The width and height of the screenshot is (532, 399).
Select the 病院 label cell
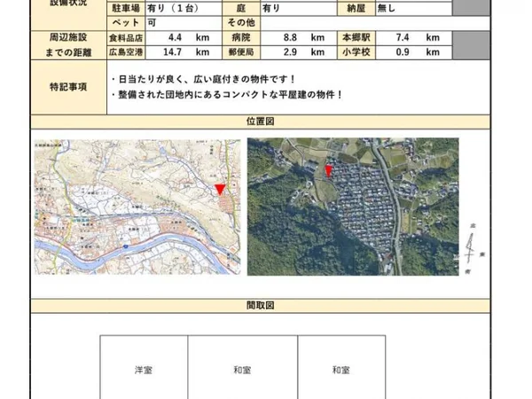[241, 37]
